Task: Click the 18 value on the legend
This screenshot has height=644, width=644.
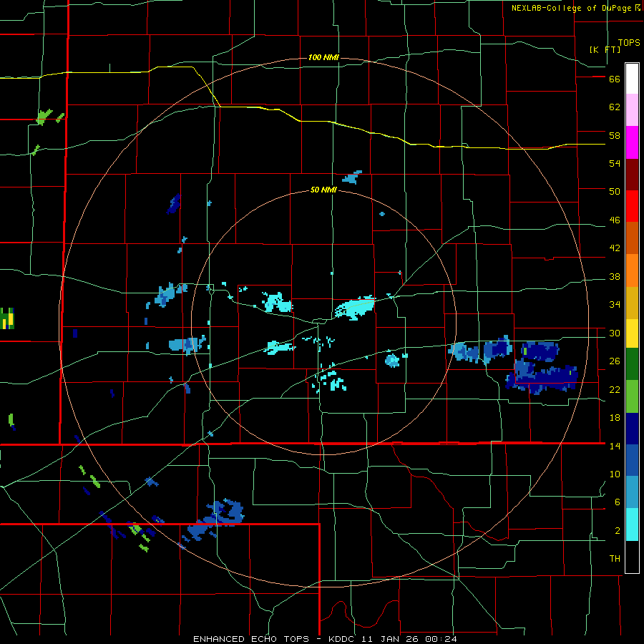Action: pos(615,418)
